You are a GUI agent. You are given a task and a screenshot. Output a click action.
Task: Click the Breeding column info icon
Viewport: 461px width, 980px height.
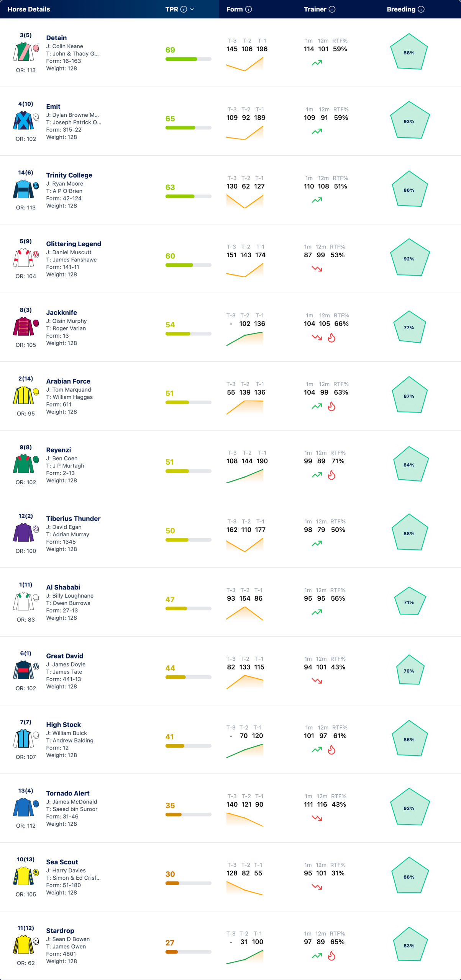click(x=421, y=9)
